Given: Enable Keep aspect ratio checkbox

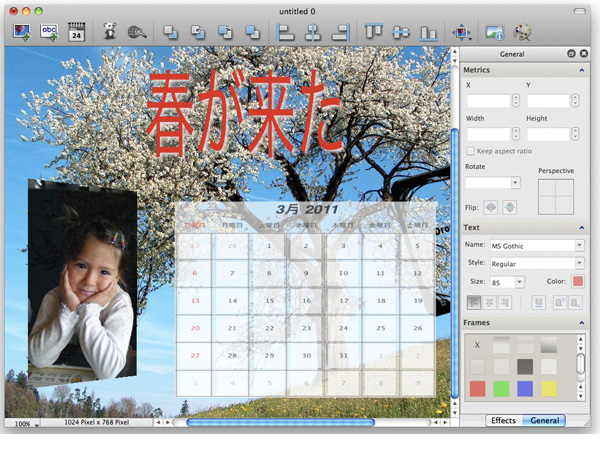Looking at the screenshot, I should tap(471, 150).
